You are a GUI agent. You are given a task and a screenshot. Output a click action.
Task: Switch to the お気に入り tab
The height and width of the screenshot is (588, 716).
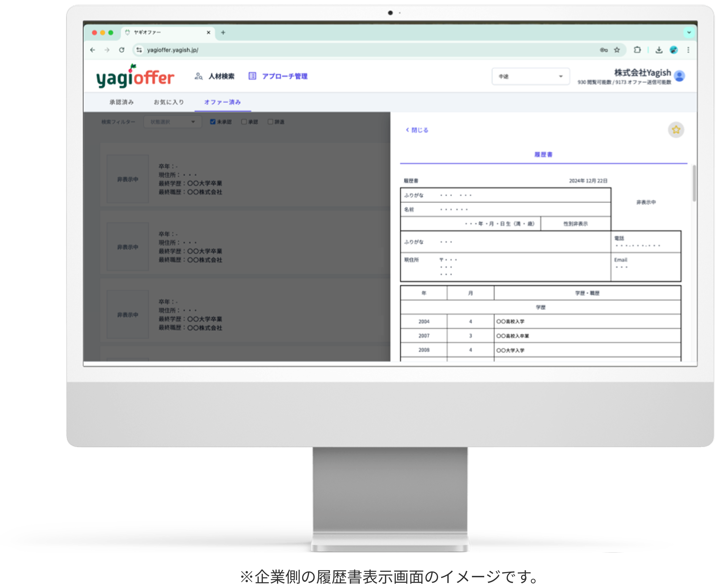point(169,102)
